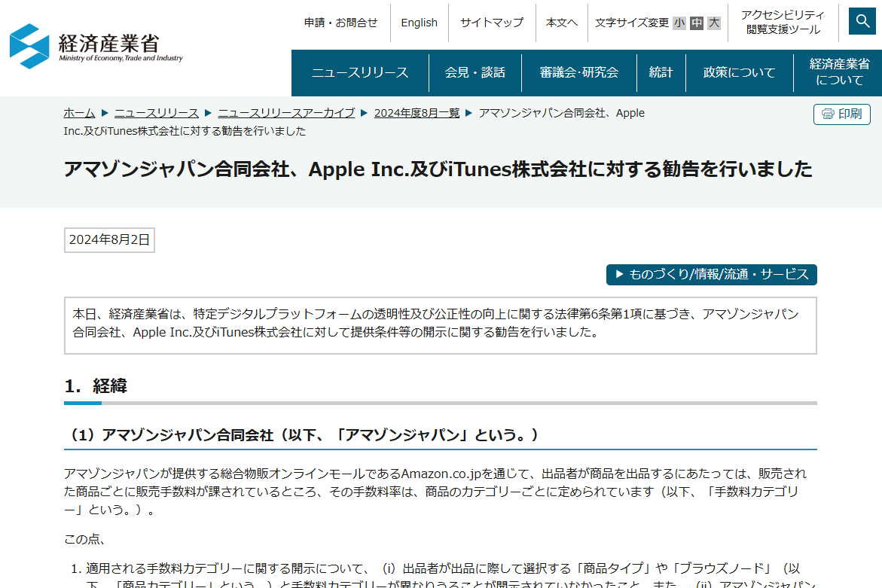Click the 印刷 print button

click(x=841, y=114)
